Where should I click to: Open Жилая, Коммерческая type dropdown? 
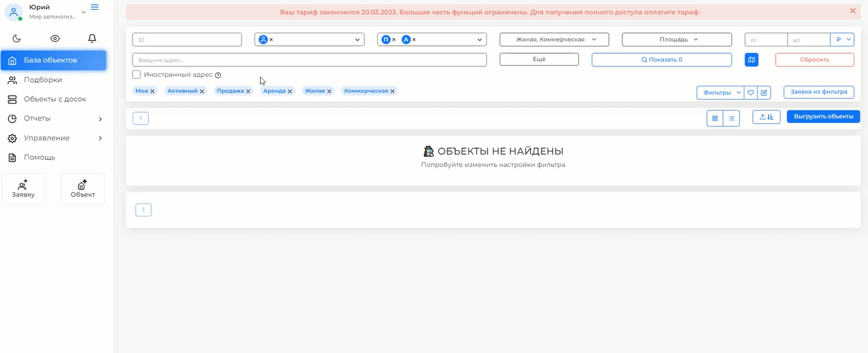pyautogui.click(x=555, y=40)
